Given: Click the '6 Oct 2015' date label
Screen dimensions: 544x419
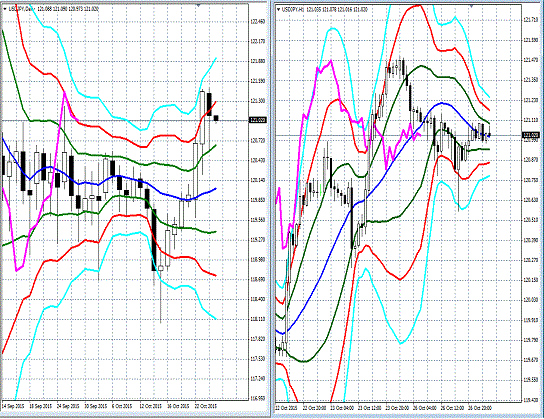Looking at the screenshot, I should point(122,406).
